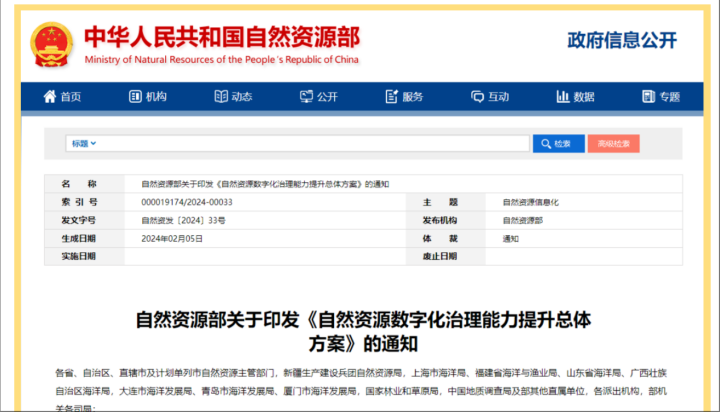Screen dimensions: 720x412
Task: Select the 互动 navigation item
Action: click(498, 97)
